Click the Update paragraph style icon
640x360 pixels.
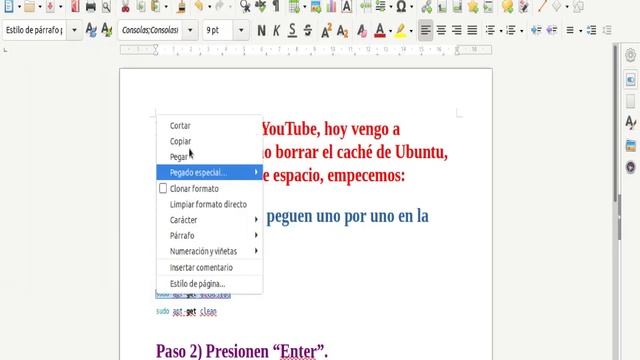pos(91,30)
